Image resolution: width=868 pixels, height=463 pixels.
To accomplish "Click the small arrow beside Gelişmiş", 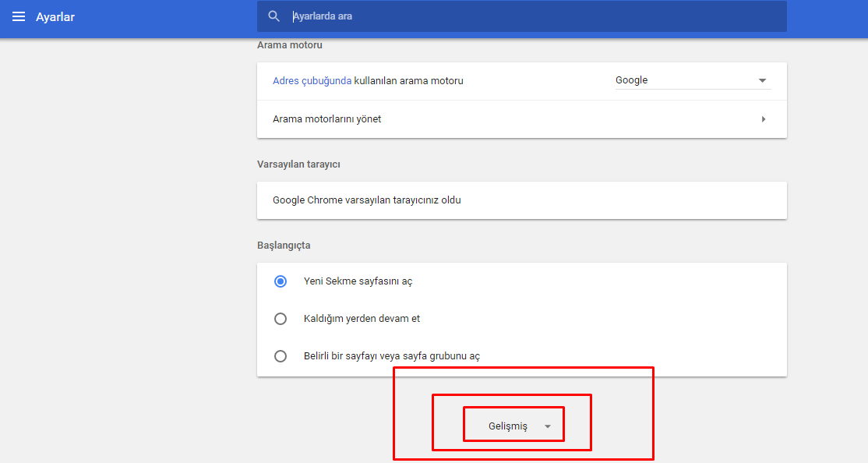I will tap(548, 426).
